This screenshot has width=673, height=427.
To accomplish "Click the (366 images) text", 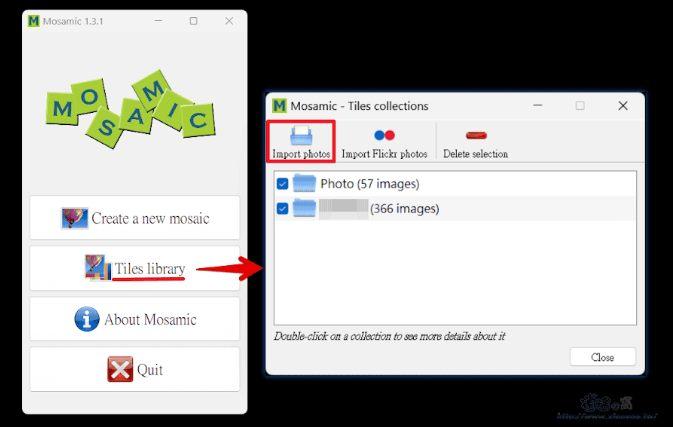I will click(x=404, y=209).
